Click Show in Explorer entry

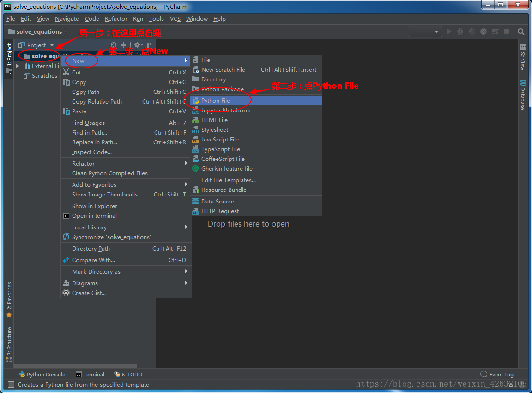coord(126,206)
